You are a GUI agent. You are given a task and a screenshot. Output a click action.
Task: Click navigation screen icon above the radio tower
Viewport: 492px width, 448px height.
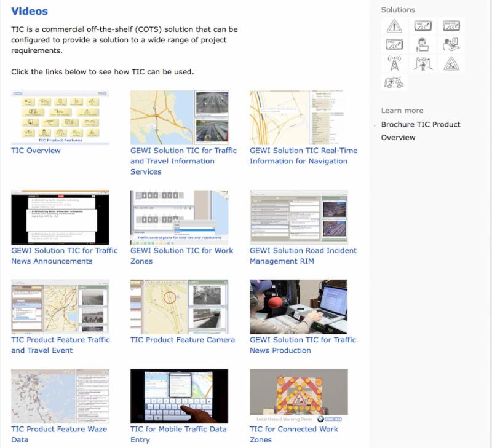click(394, 44)
